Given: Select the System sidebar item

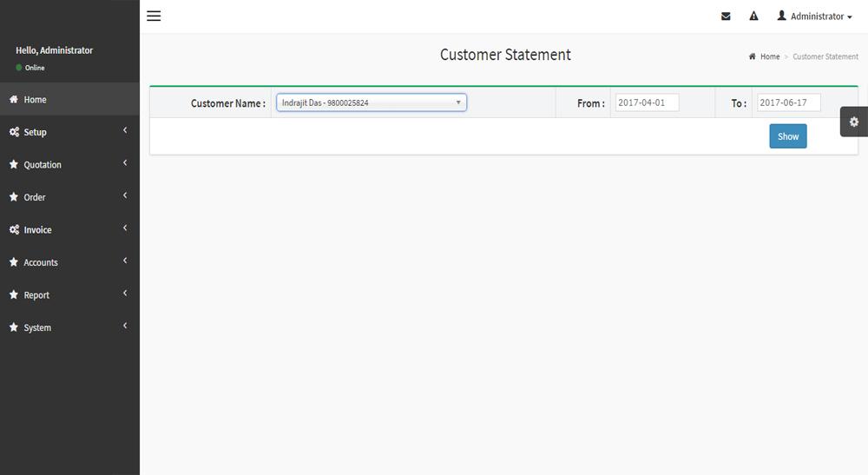Looking at the screenshot, I should pos(69,327).
